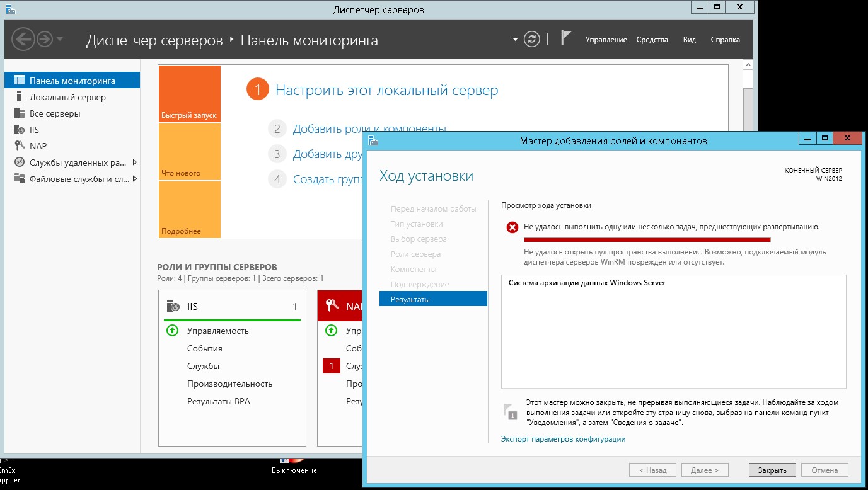
Task: Click the notification flag icon in wizard
Action: pyautogui.click(x=511, y=412)
